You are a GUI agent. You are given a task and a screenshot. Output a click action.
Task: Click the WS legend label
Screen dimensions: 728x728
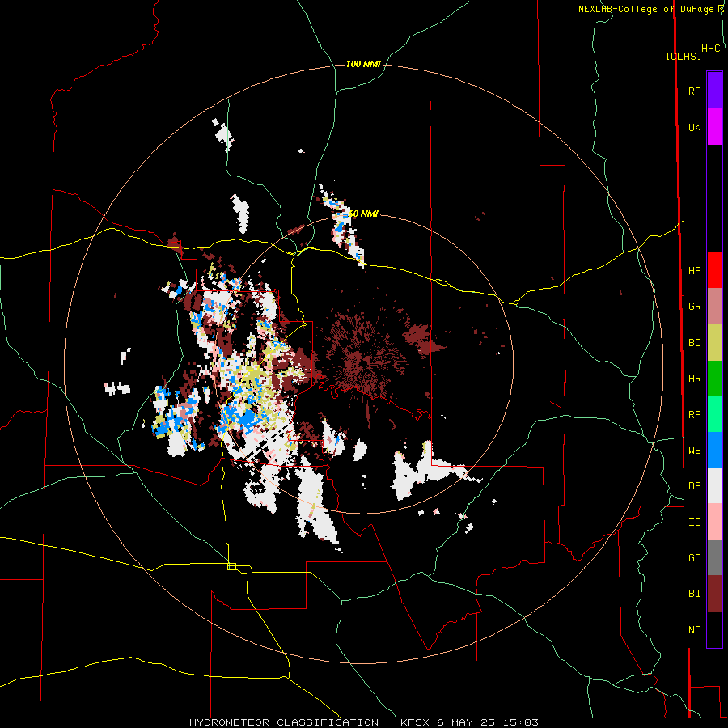pyautogui.click(x=694, y=451)
